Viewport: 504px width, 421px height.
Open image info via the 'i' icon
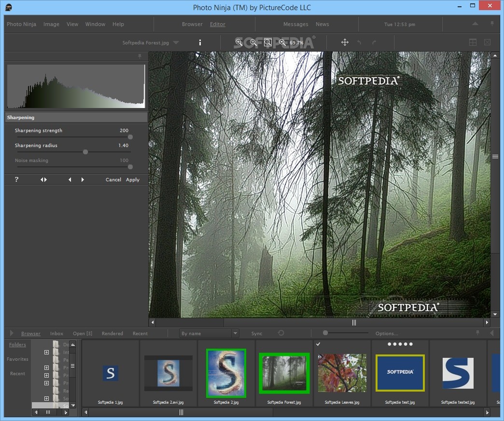tap(200, 42)
